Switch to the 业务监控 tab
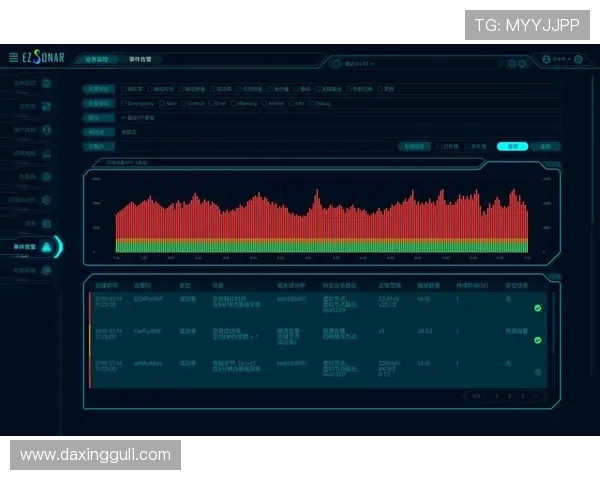 [x=97, y=60]
